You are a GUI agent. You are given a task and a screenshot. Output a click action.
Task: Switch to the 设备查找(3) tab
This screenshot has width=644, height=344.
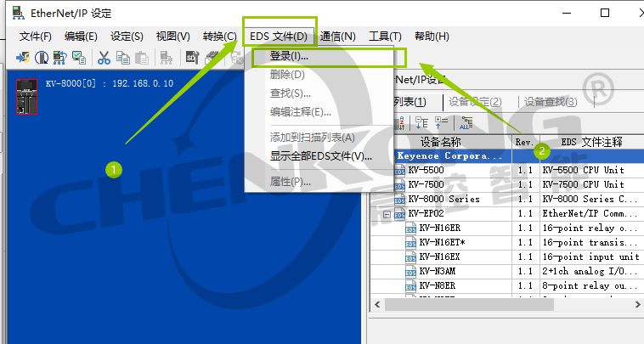[550, 102]
